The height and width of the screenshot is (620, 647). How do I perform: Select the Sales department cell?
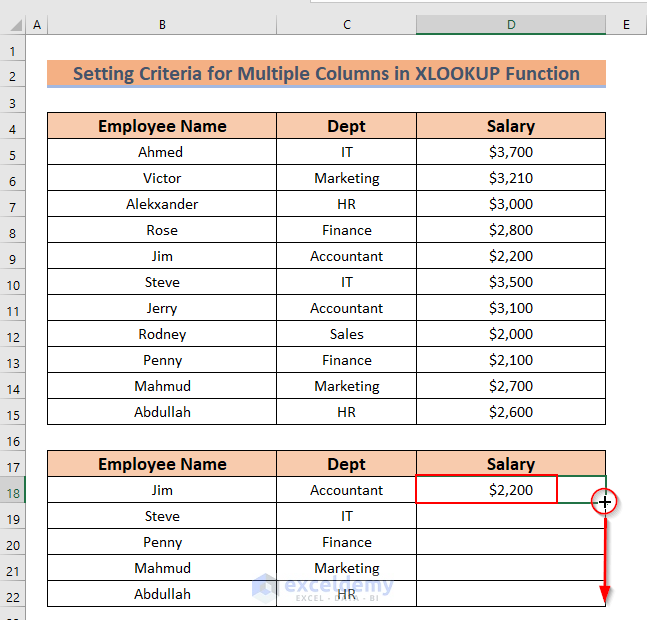[347, 334]
